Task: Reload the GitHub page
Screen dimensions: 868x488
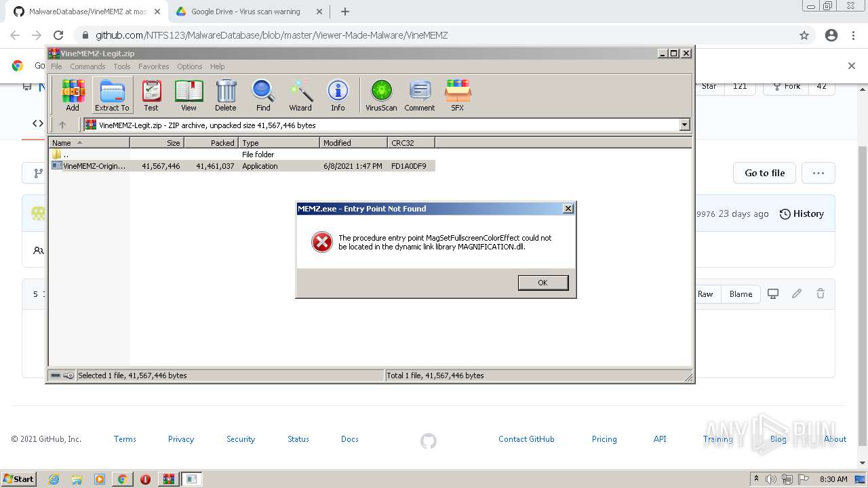Action: (58, 35)
